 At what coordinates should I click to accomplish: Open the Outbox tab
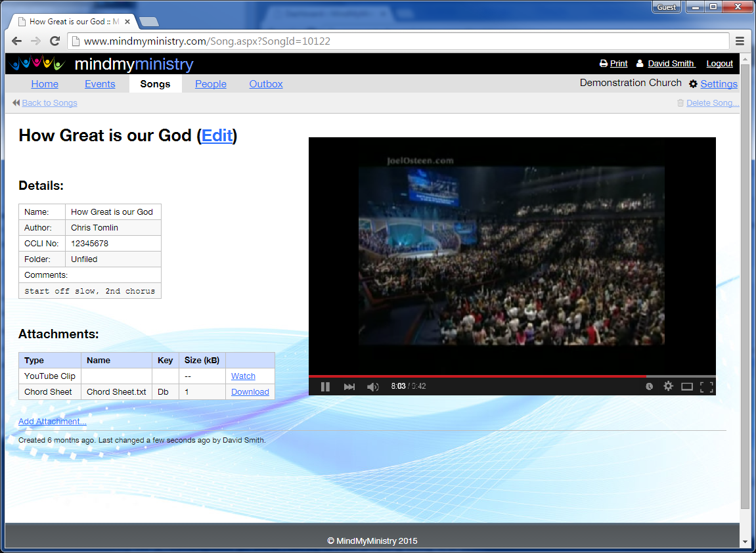265,84
